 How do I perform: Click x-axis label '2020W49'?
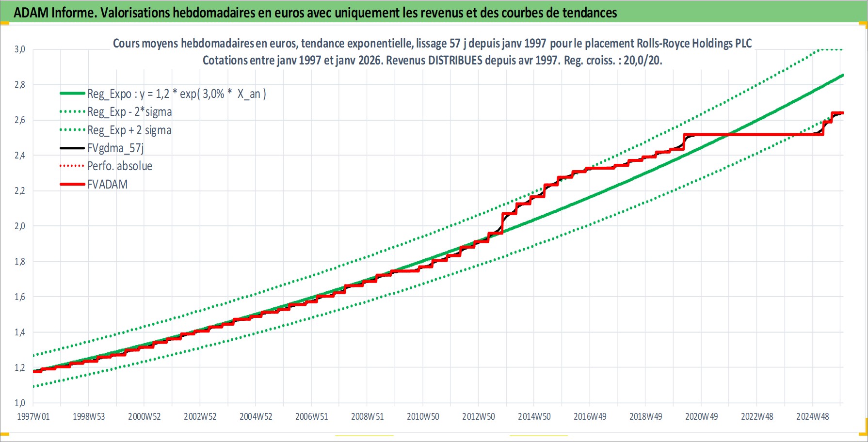tap(702, 417)
